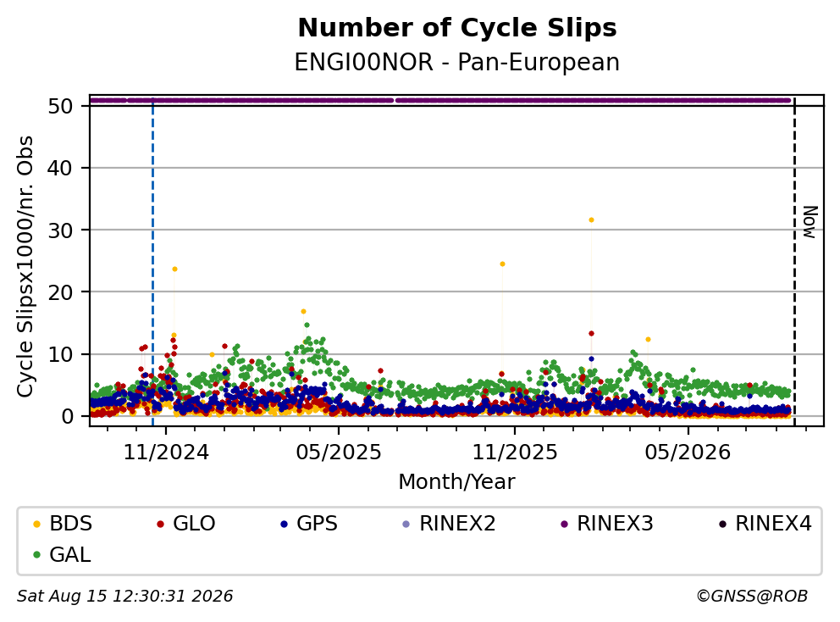The height and width of the screenshot is (622, 840).
Task: Click the red GLO legend marker
Action: click(160, 524)
